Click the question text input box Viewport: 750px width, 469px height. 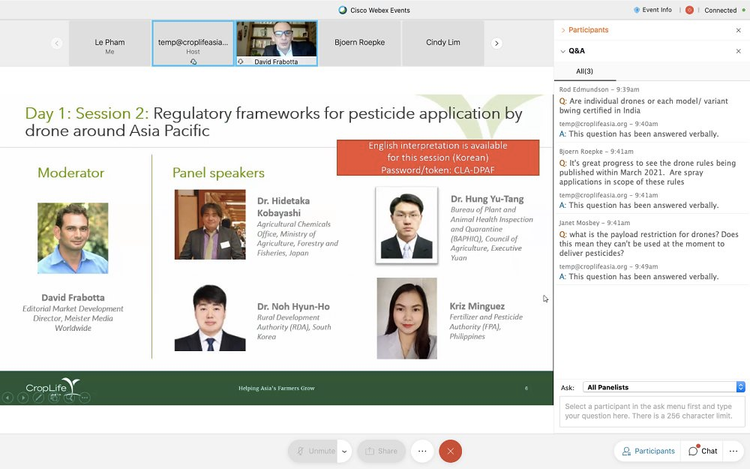653,411
